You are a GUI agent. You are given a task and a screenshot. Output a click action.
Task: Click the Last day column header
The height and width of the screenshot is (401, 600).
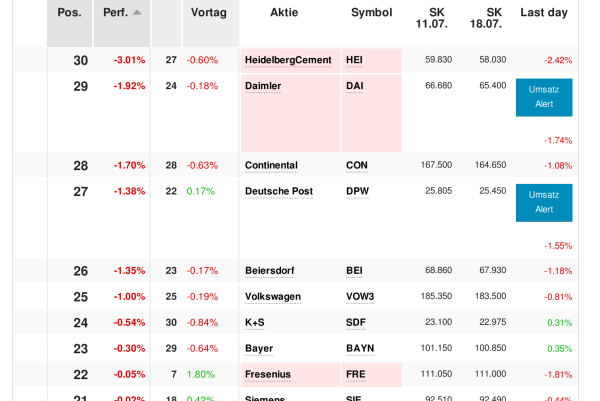(544, 13)
